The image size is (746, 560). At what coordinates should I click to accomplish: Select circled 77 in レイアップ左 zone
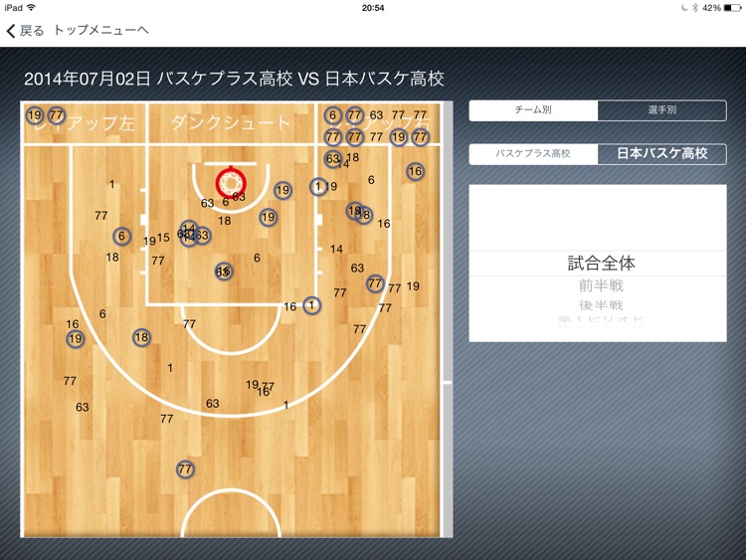tap(56, 115)
